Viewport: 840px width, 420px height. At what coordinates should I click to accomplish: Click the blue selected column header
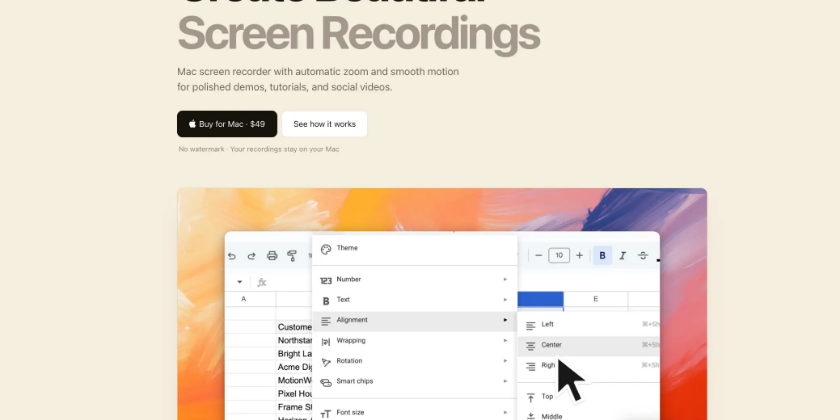(540, 299)
